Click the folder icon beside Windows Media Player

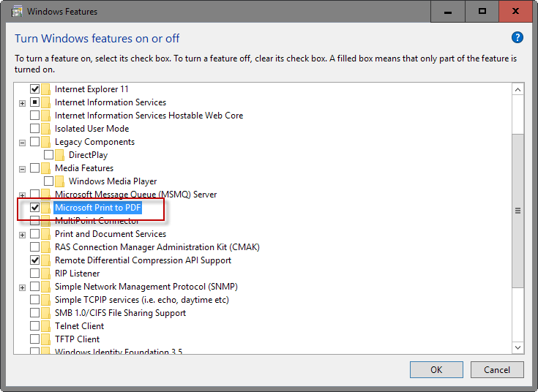(x=60, y=181)
